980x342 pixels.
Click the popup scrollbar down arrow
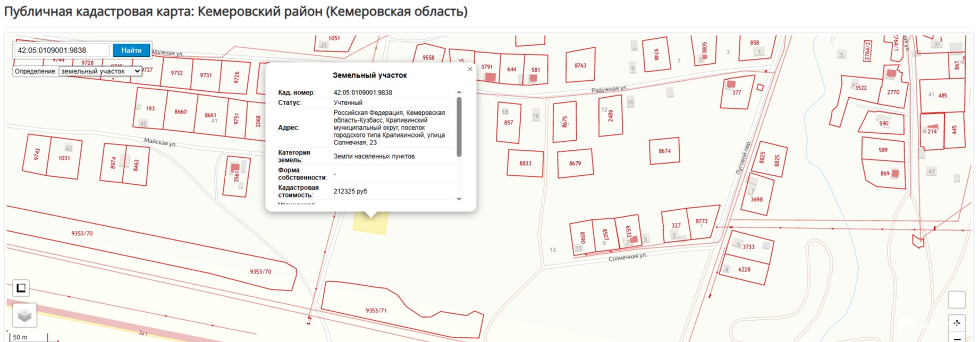pyautogui.click(x=459, y=199)
